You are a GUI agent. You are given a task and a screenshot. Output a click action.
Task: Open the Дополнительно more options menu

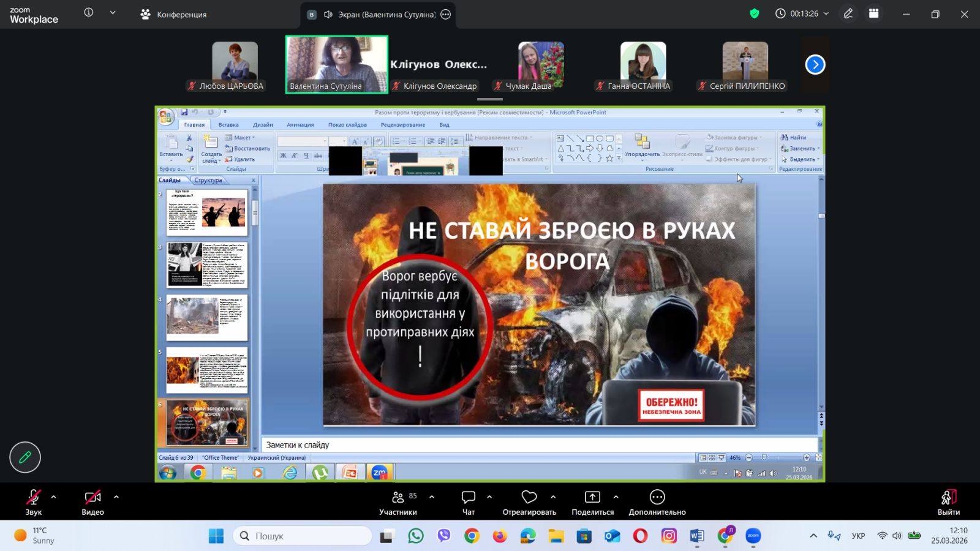(657, 498)
